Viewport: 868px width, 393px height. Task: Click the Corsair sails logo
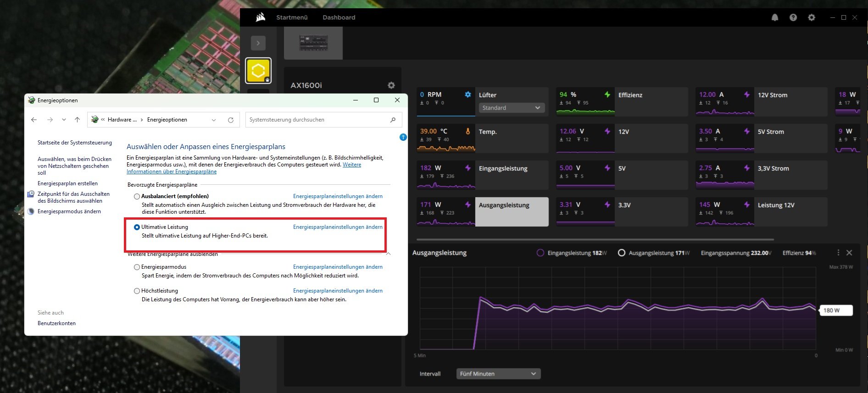[261, 17]
